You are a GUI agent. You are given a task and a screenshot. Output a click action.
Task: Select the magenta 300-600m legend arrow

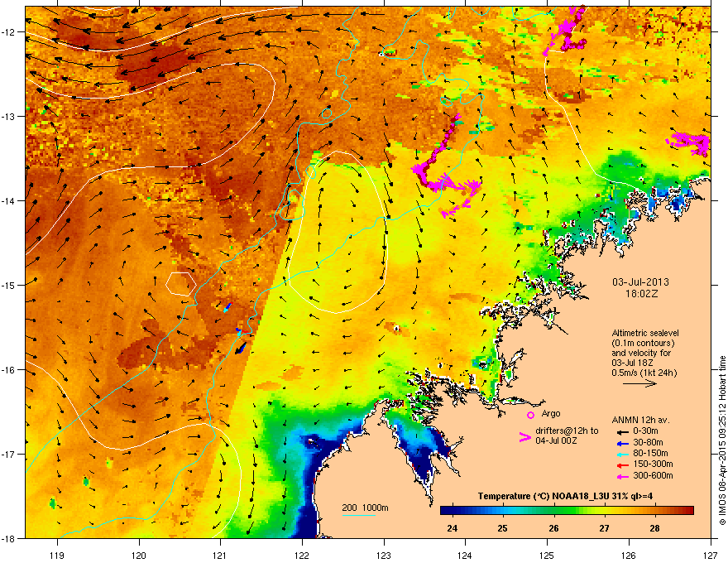coord(622,476)
